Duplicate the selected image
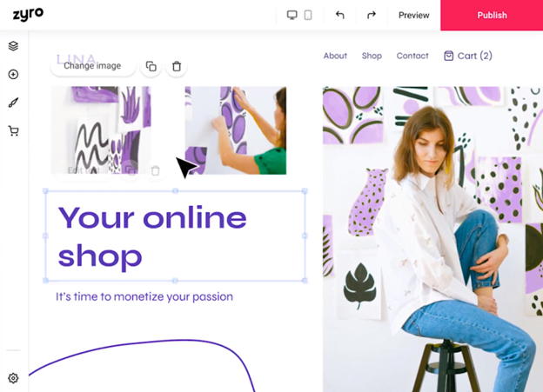Screen dimensions: 543x392 151,66
